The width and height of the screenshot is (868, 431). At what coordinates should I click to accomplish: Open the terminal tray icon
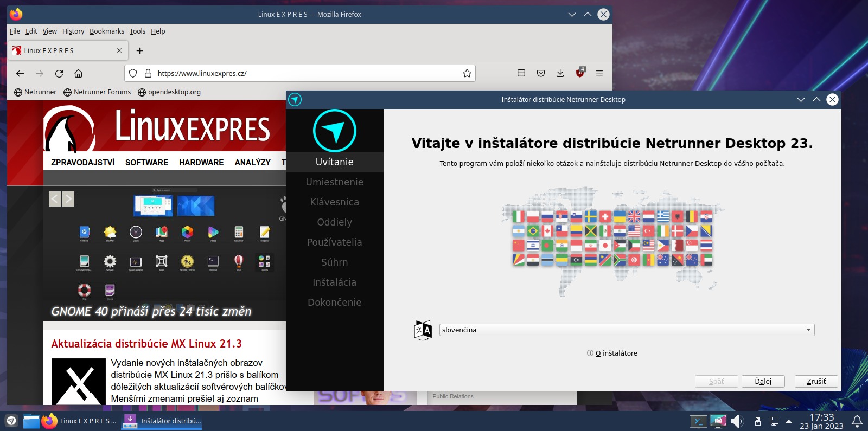pos(699,421)
